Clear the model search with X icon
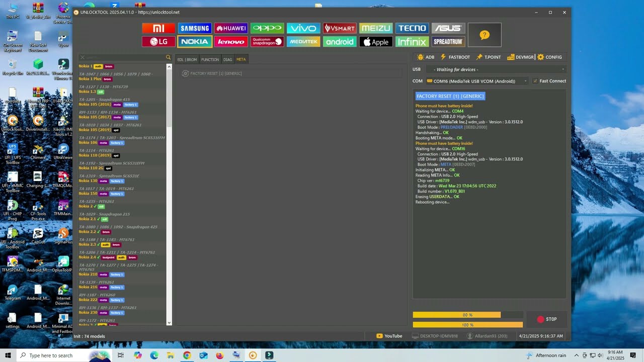 click(x=82, y=57)
